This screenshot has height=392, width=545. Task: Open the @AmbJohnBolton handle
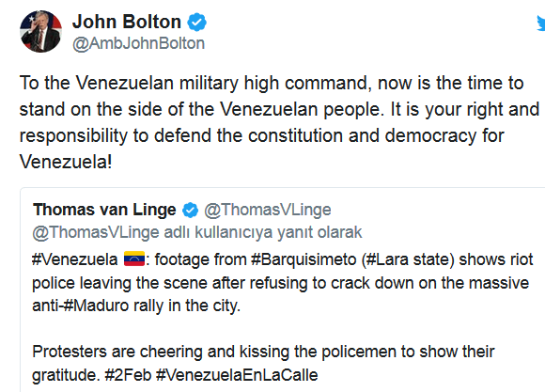[138, 43]
